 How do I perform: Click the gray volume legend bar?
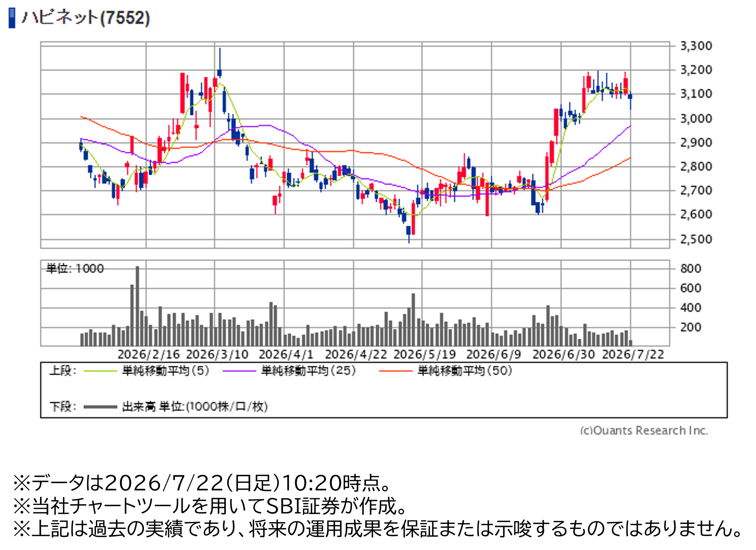(100, 407)
